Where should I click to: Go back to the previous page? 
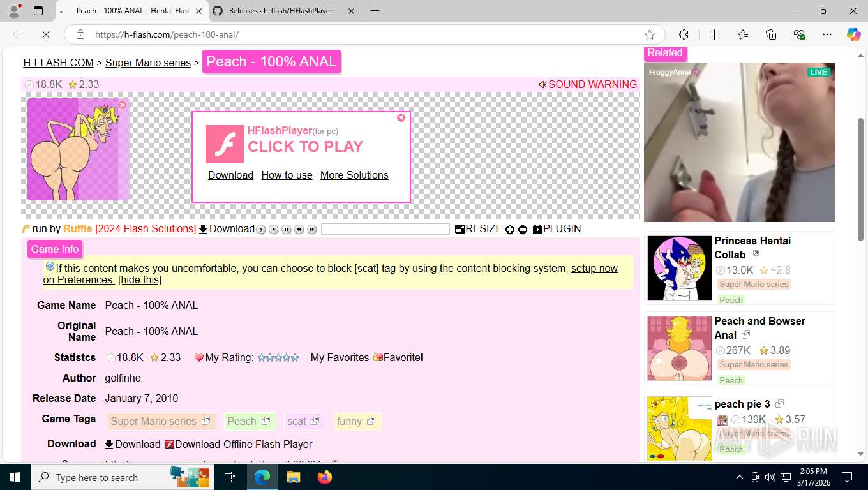click(x=18, y=34)
